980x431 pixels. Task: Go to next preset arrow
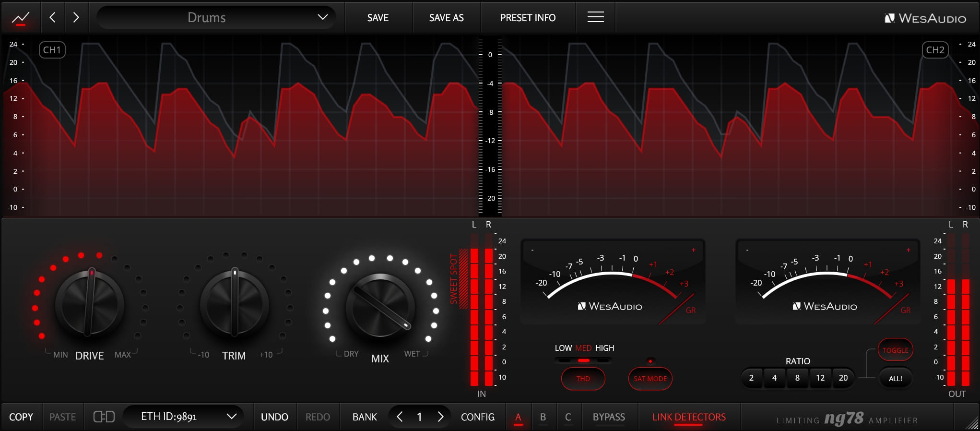point(76,18)
